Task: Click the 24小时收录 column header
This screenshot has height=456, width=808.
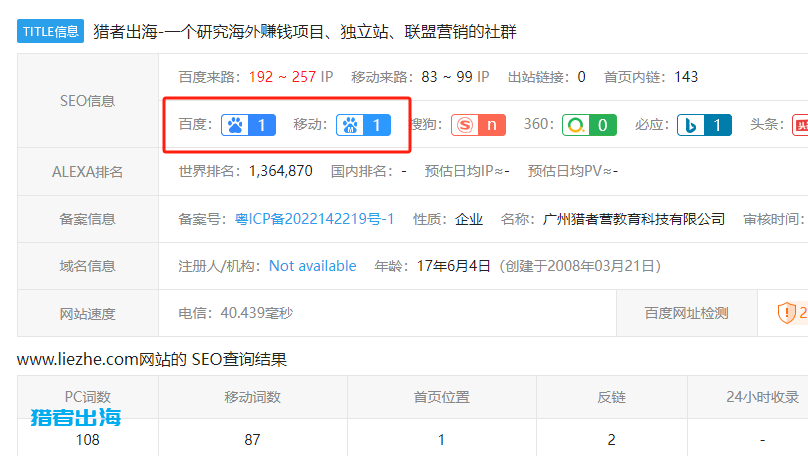Action: pos(763,397)
